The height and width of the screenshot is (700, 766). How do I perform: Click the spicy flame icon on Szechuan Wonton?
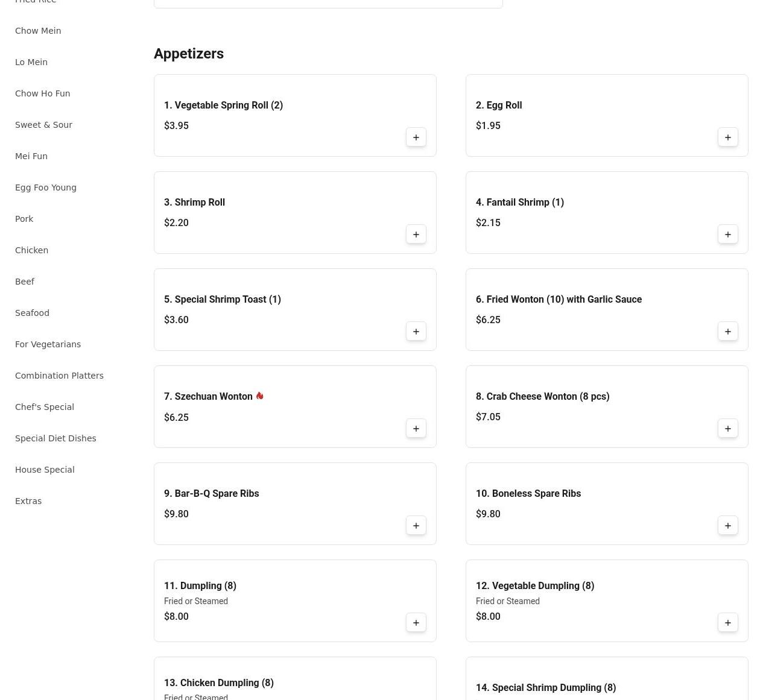[259, 396]
